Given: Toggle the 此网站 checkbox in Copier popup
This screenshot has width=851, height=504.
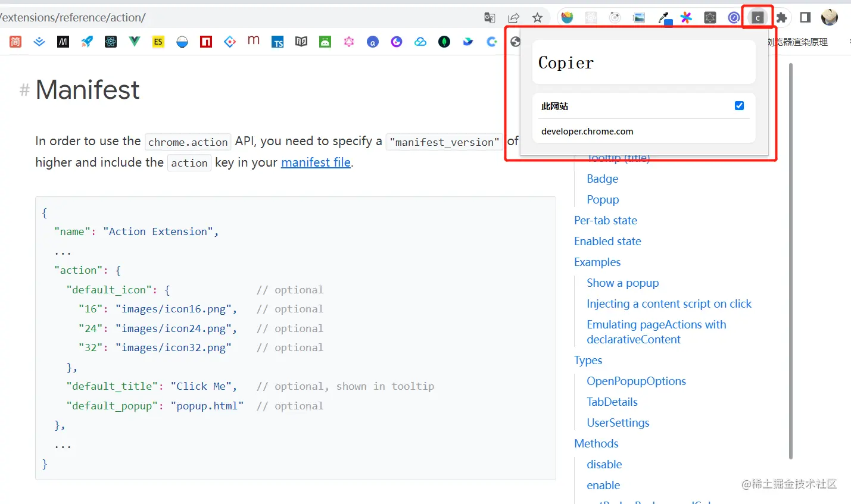Looking at the screenshot, I should click(739, 106).
